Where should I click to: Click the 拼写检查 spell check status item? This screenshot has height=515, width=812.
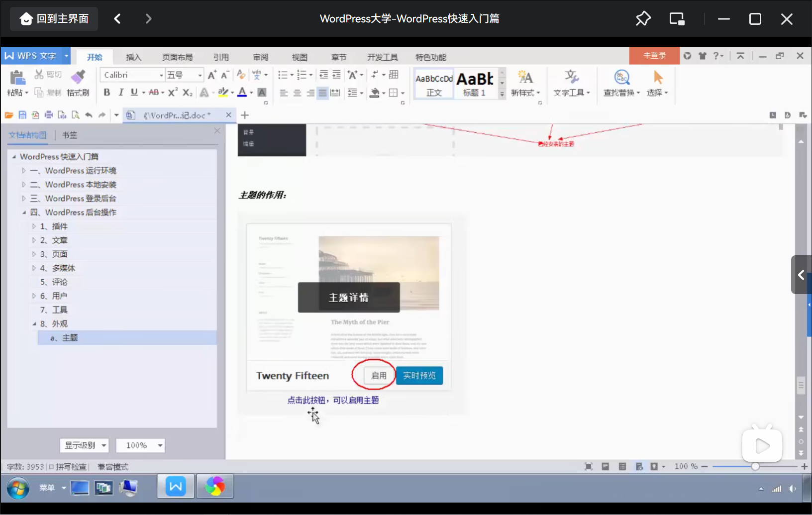[x=68, y=467]
